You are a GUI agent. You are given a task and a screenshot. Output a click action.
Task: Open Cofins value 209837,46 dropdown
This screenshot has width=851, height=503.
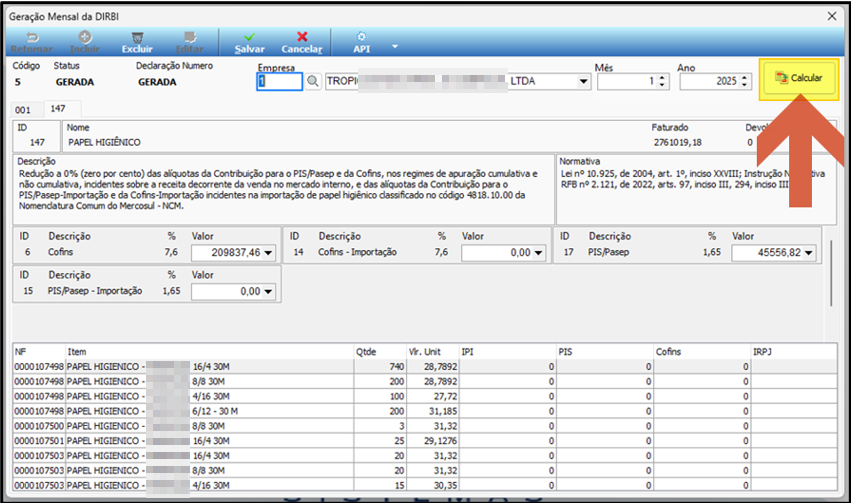[268, 253]
